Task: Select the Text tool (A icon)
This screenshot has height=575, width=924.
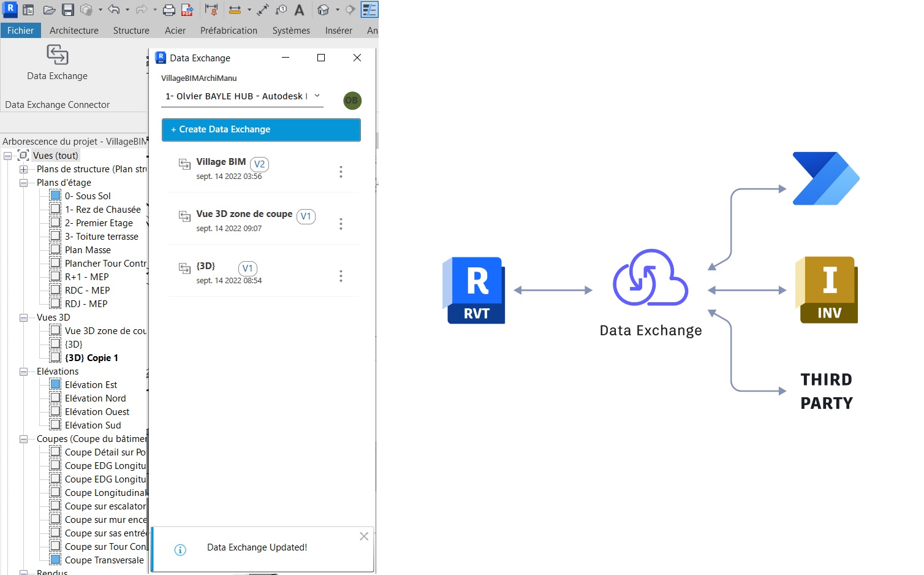Action: click(299, 10)
